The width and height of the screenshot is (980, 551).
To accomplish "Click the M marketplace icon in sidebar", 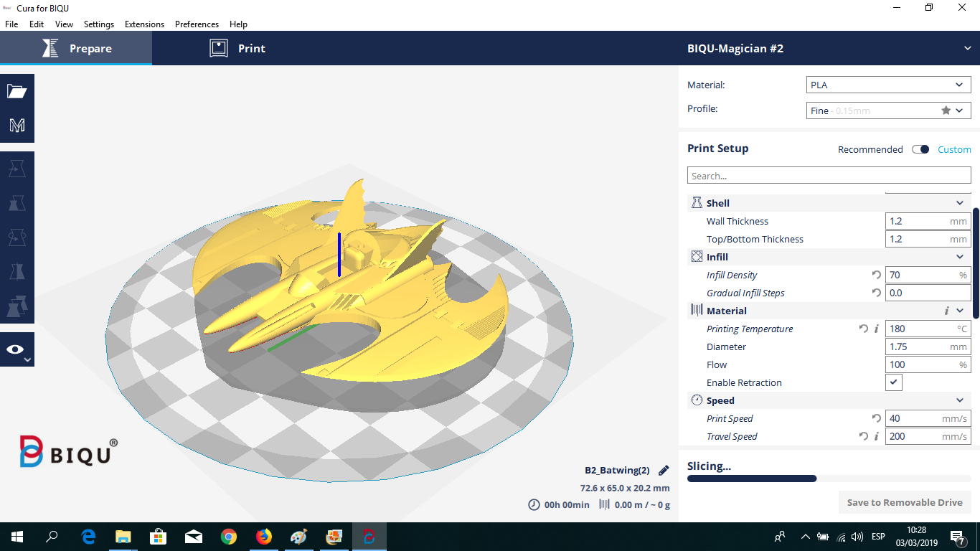I will [17, 126].
